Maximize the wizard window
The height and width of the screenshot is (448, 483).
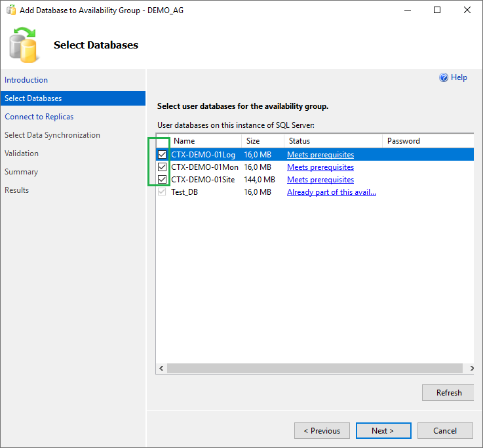coord(436,10)
